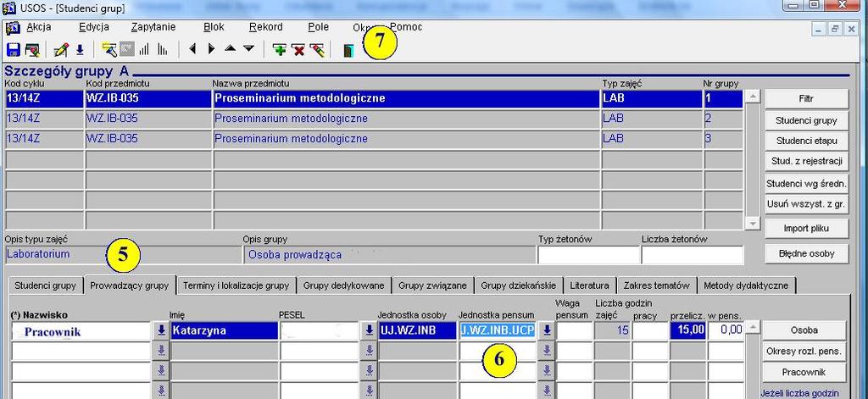The image size is (868, 399).
Task: Sort ascending using the bars icon
Action: pyautogui.click(x=144, y=50)
